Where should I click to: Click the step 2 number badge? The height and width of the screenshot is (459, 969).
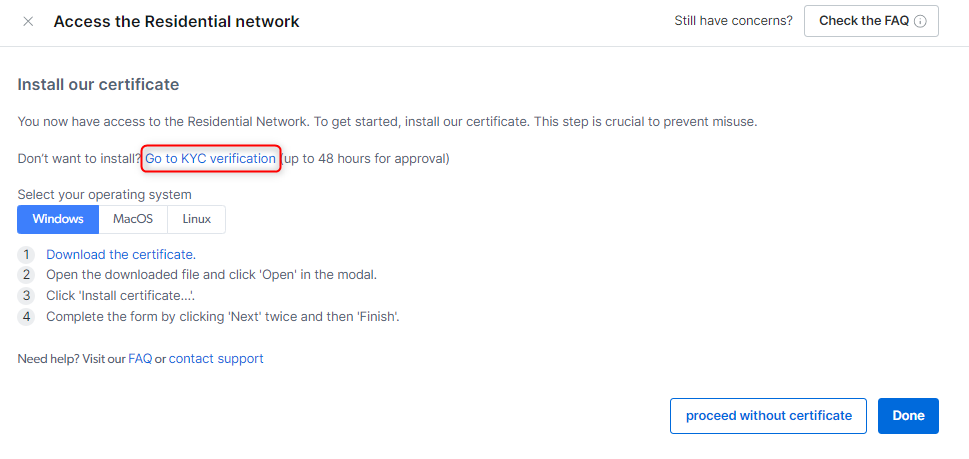[x=26, y=276]
